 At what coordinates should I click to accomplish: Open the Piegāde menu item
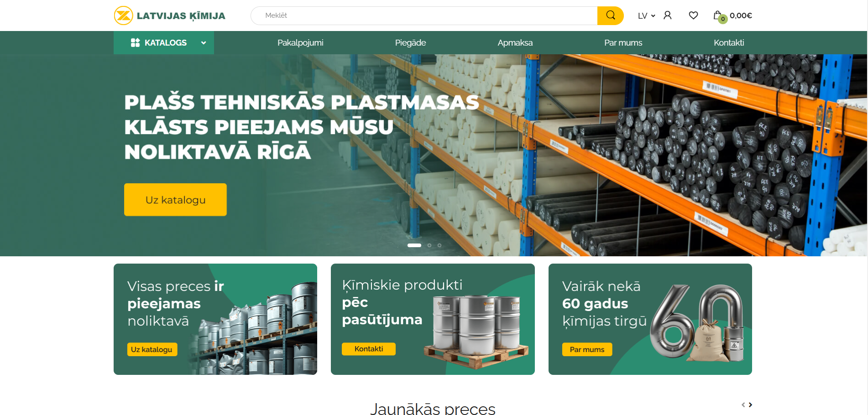coord(410,42)
